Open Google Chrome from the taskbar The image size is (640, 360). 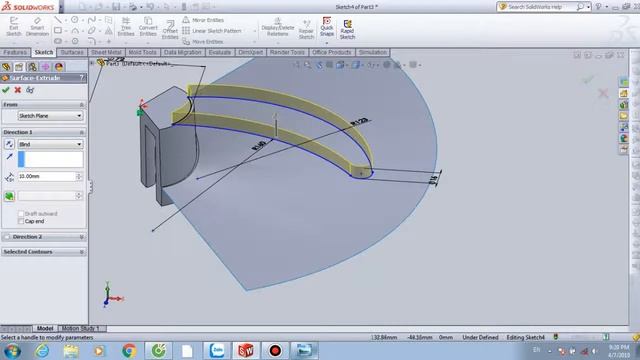point(129,351)
